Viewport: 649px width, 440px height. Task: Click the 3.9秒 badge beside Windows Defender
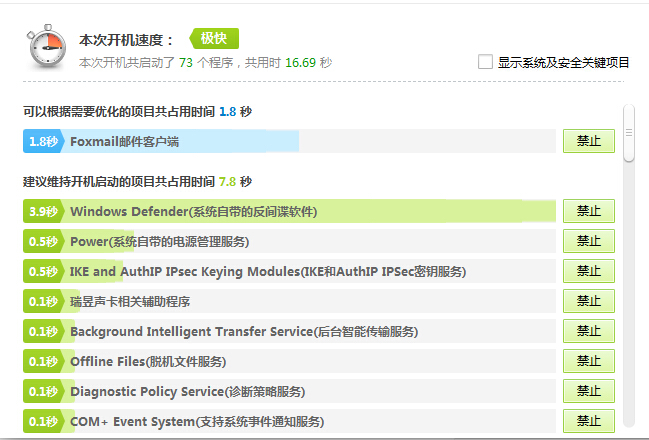pyautogui.click(x=43, y=212)
